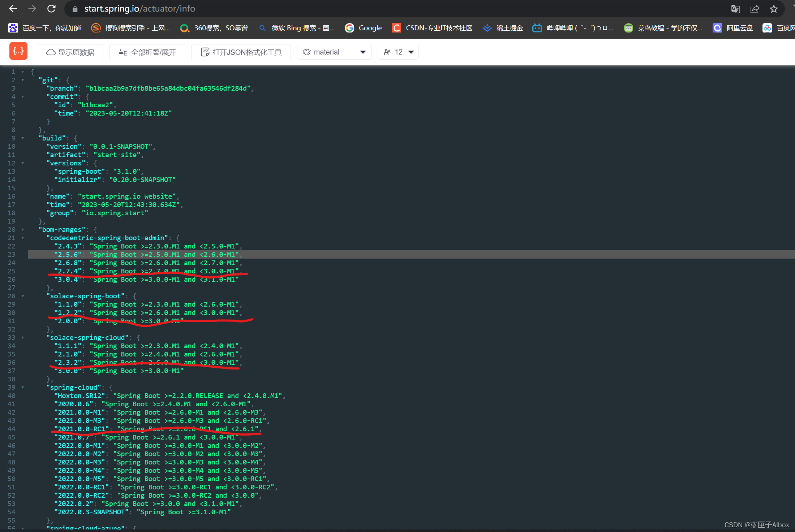
Task: Click the "1.2.2" key under solace-spring-boot
Action: (68, 313)
